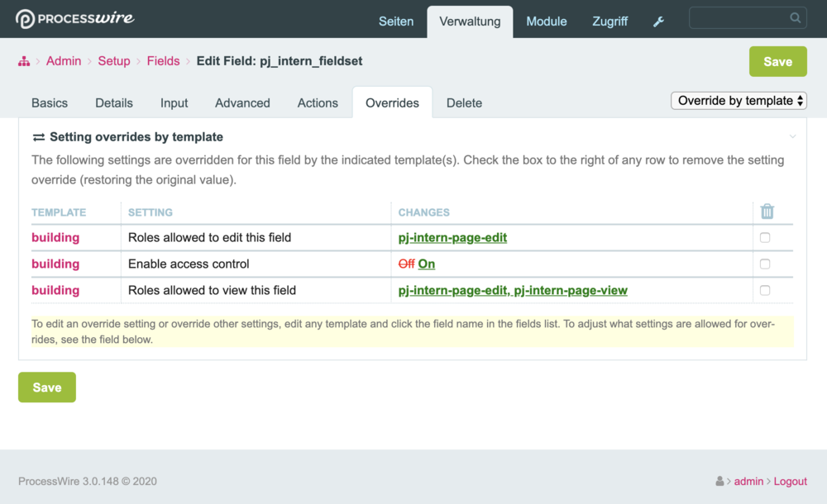
Task: Click the ProcessWire logo
Action: 75,18
